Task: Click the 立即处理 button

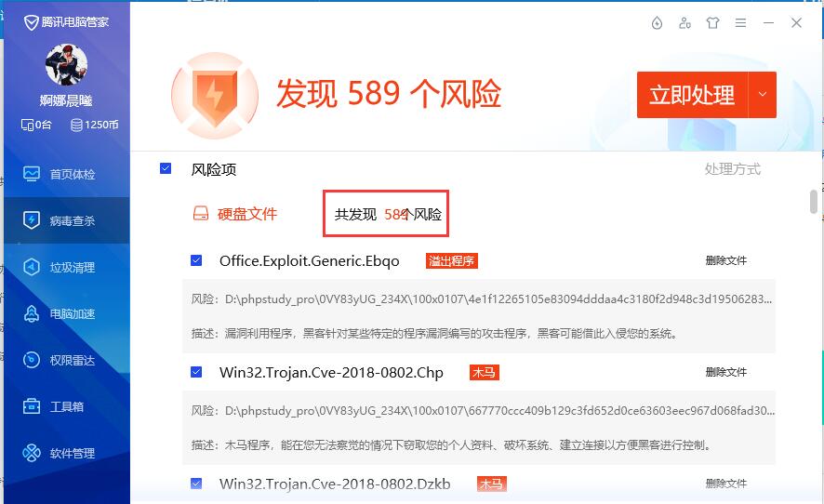Action: click(x=692, y=95)
